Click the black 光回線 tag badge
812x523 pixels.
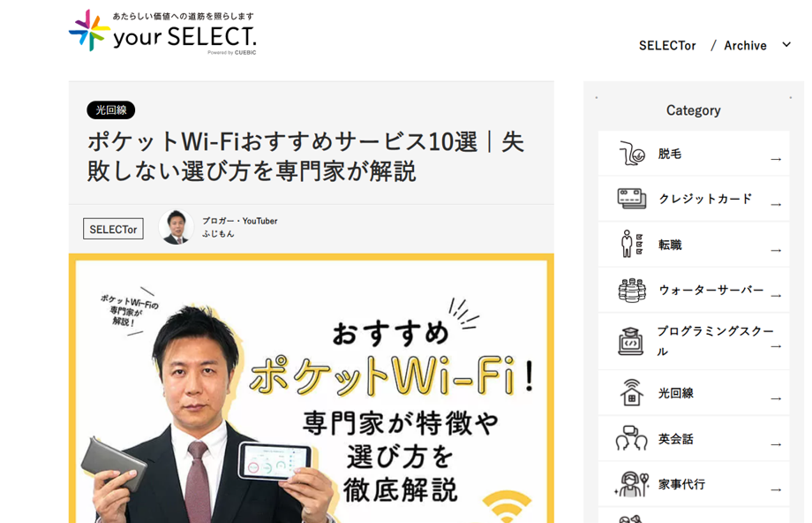point(111,110)
